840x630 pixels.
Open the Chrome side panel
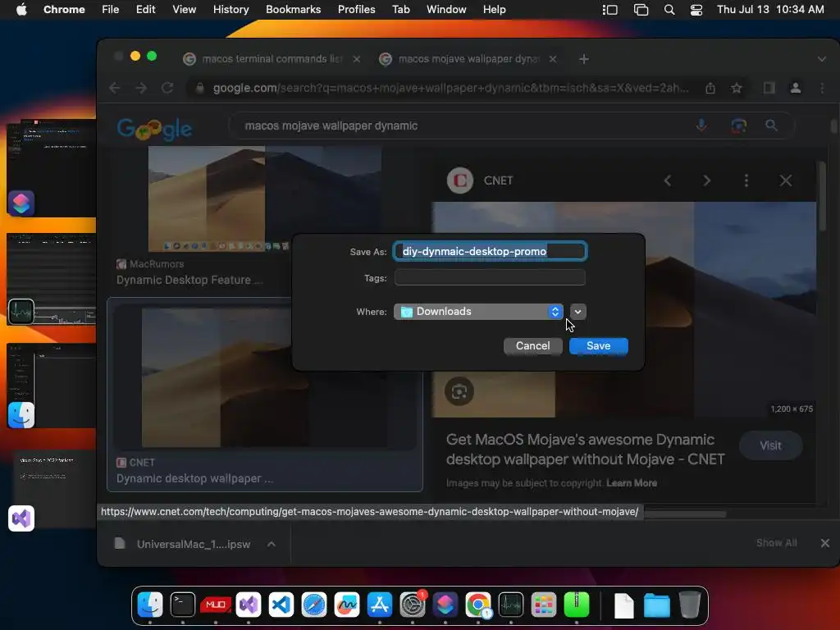pos(769,88)
